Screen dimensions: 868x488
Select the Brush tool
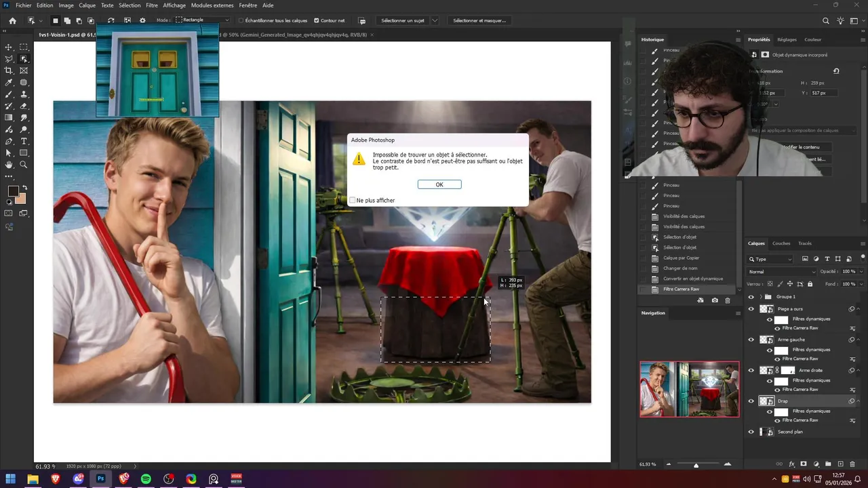[x=9, y=94]
